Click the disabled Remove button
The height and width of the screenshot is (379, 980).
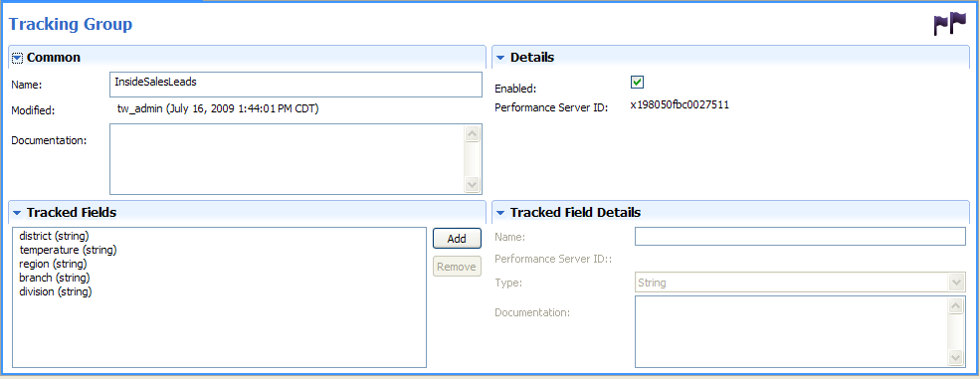457,267
